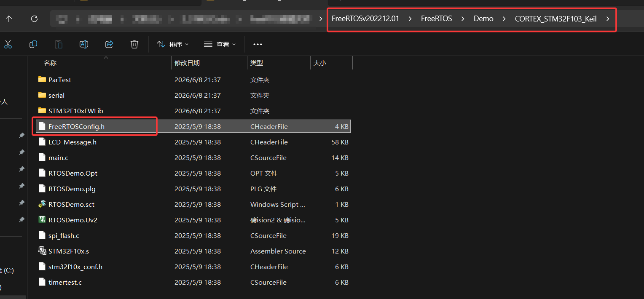Click the OPT 文件 type cell

264,173
